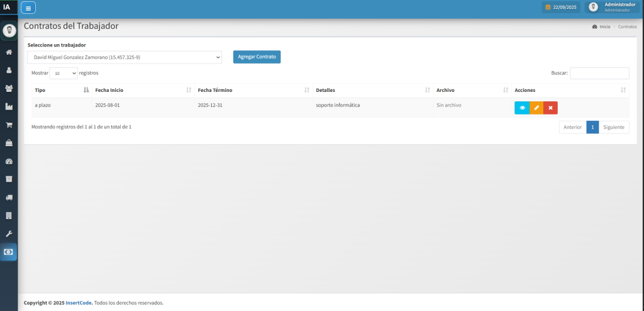Viewport: 644px width, 311px height.
Task: View contract details with the blue eye button
Action: [x=522, y=108]
